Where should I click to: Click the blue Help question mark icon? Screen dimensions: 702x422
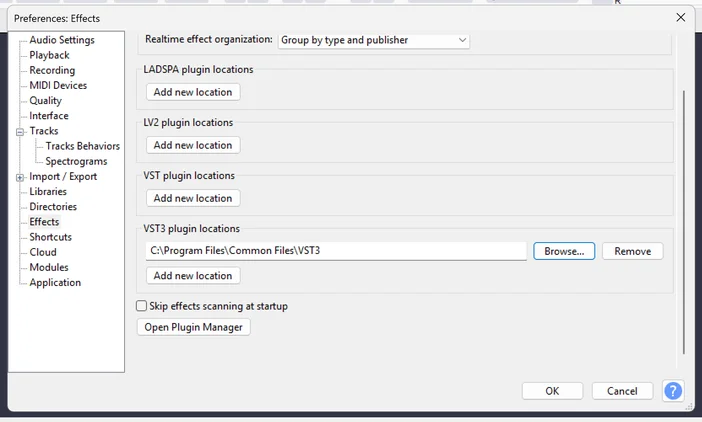673,391
